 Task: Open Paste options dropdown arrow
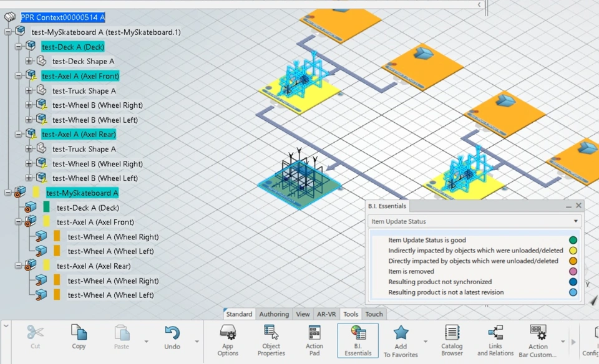[146, 341]
